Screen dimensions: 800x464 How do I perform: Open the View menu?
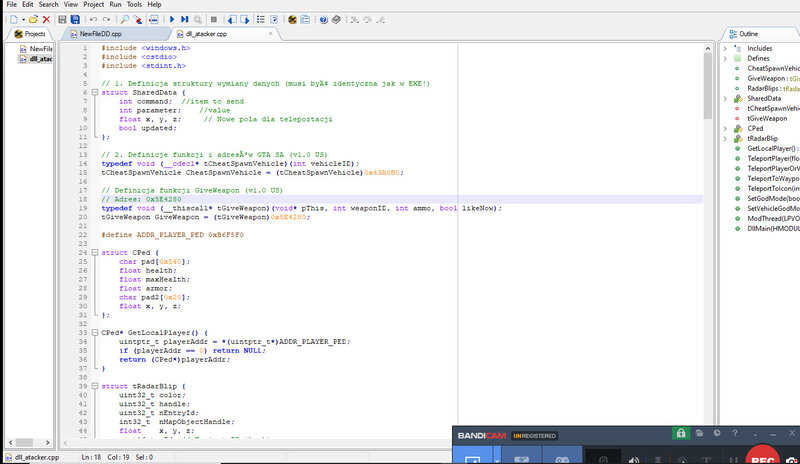point(71,4)
